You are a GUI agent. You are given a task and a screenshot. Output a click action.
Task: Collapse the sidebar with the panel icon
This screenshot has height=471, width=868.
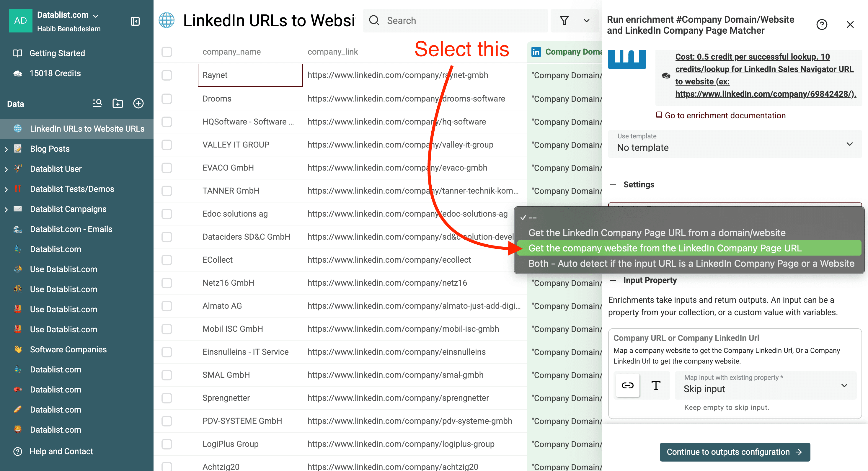(x=135, y=21)
